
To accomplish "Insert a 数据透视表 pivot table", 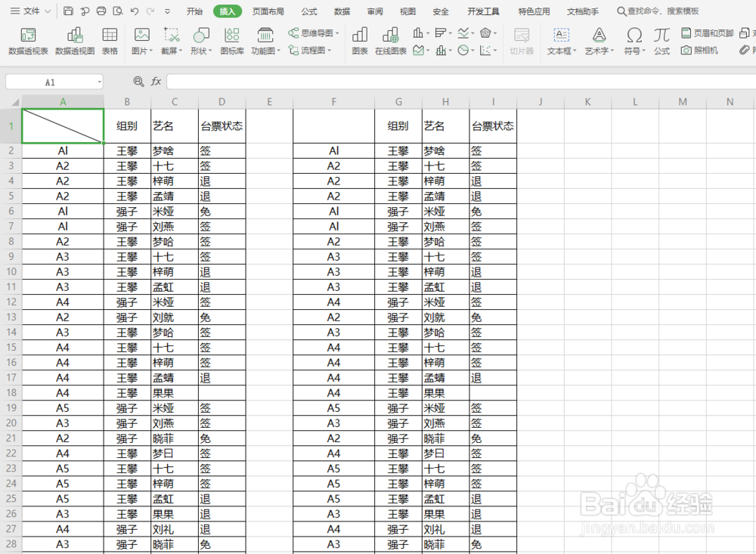I will point(28,41).
